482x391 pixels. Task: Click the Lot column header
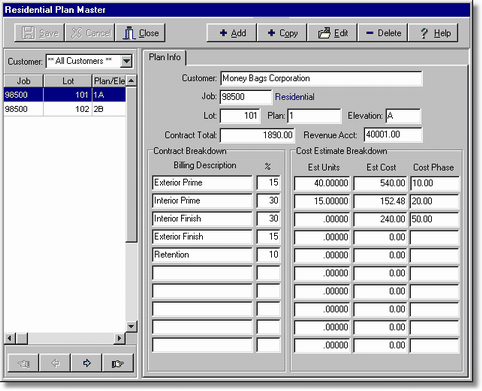click(x=68, y=81)
